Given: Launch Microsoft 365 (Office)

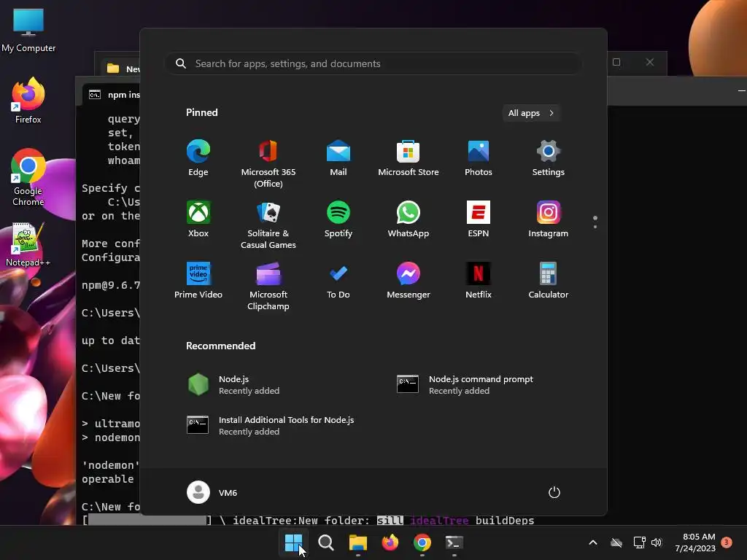Looking at the screenshot, I should 268,164.
